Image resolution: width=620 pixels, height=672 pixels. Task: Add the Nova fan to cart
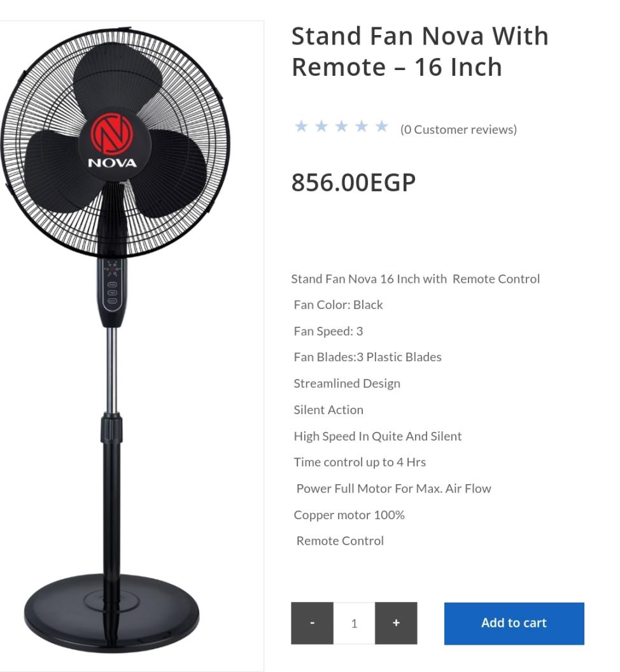pos(514,623)
